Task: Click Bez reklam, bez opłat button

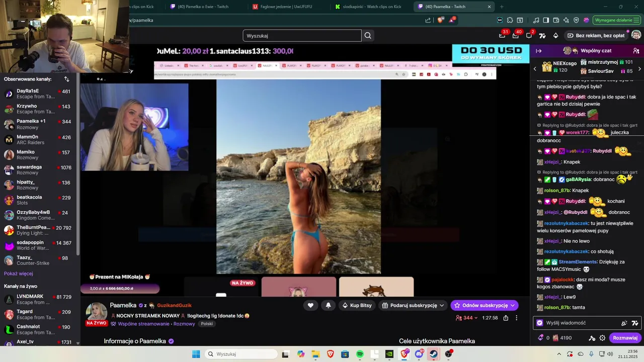Action: click(x=595, y=36)
